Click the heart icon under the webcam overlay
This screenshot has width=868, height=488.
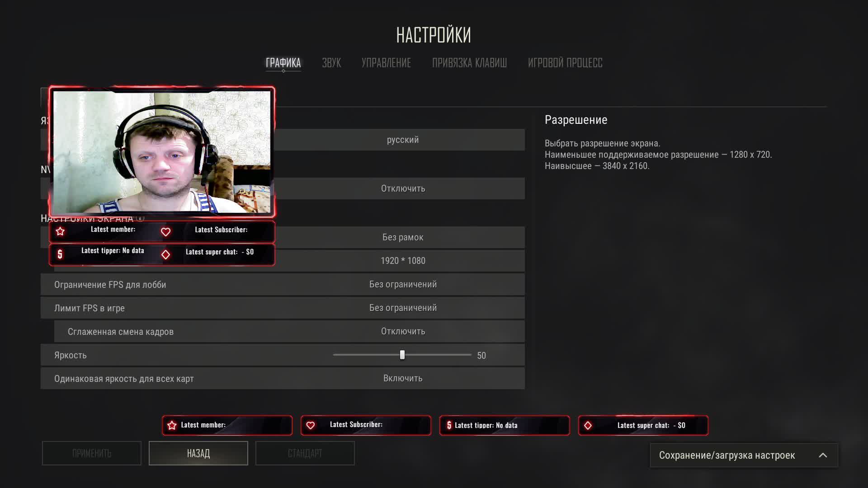pos(165,232)
